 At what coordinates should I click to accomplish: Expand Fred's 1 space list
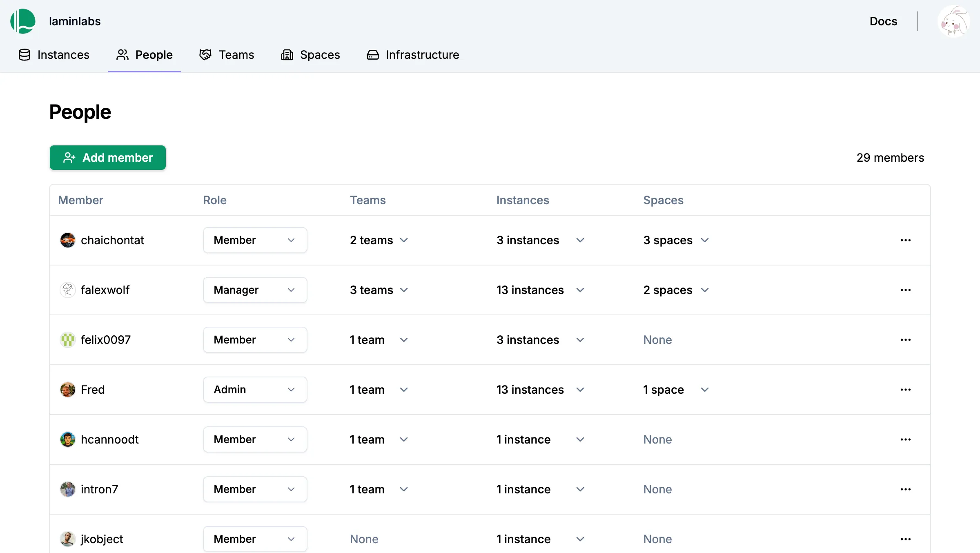pos(675,390)
